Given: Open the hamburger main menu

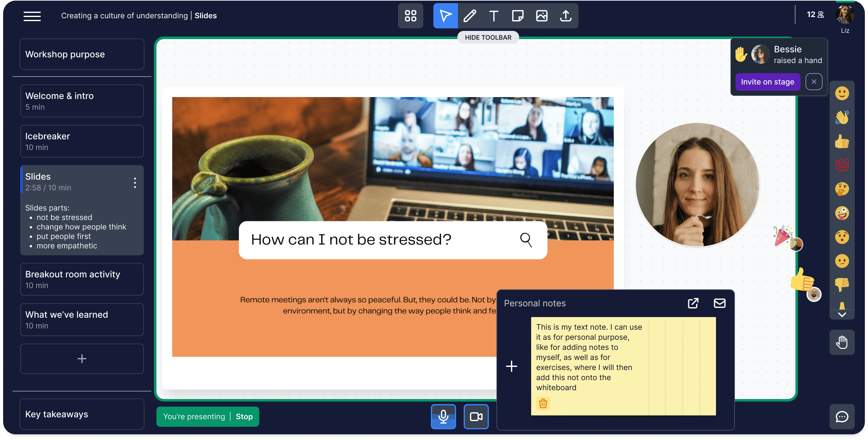Looking at the screenshot, I should pos(32,16).
